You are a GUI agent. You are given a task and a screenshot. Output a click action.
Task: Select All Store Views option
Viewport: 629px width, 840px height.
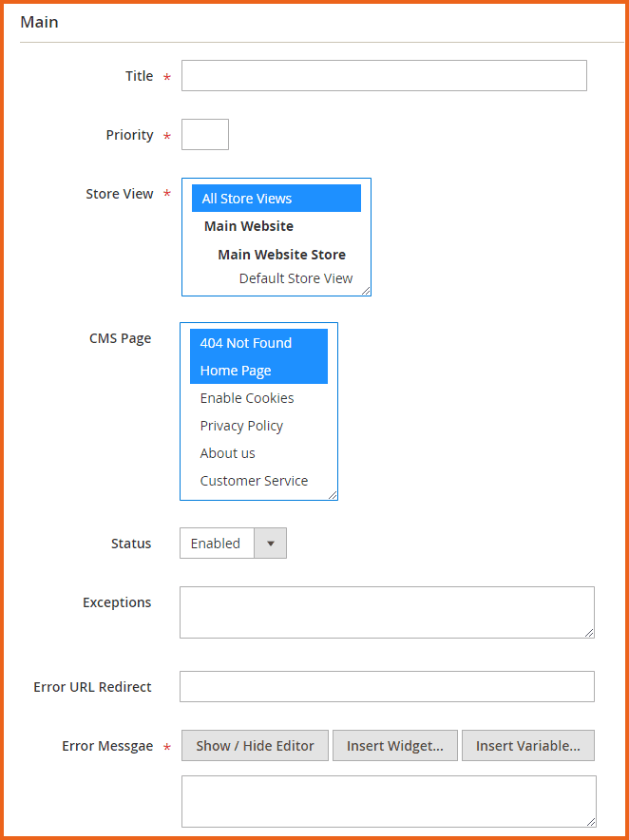[276, 199]
